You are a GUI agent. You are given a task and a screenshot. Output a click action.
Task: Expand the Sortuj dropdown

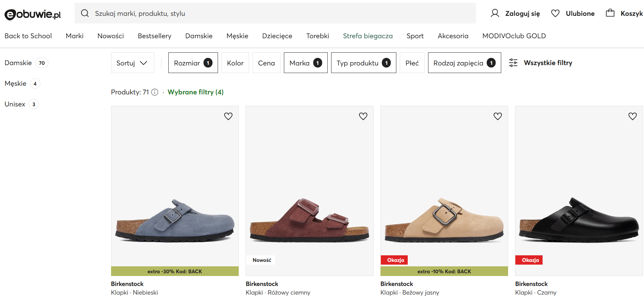pos(132,63)
